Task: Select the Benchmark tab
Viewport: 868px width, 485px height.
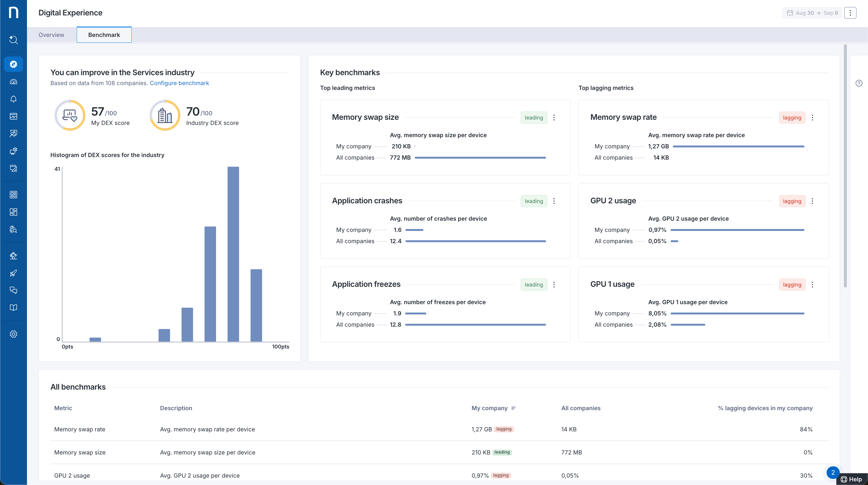Action: [104, 35]
